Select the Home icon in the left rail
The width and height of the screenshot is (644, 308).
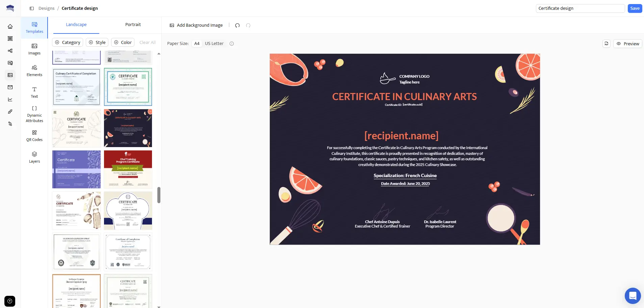pos(10,26)
